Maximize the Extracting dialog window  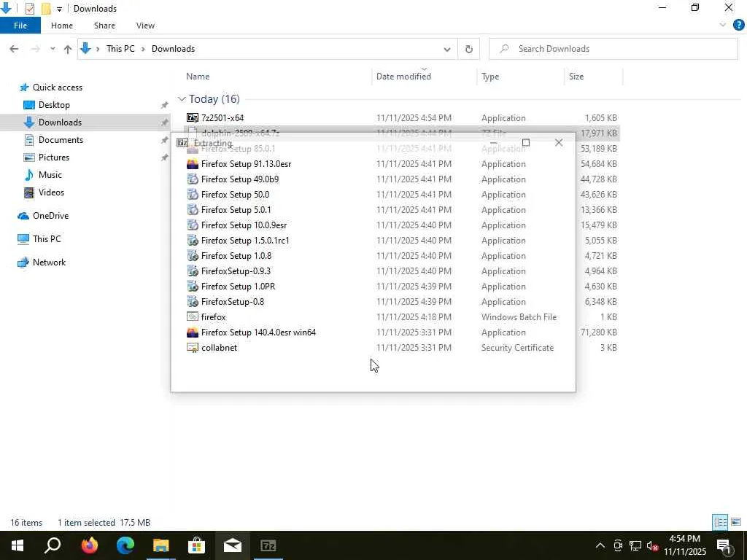pyautogui.click(x=526, y=142)
